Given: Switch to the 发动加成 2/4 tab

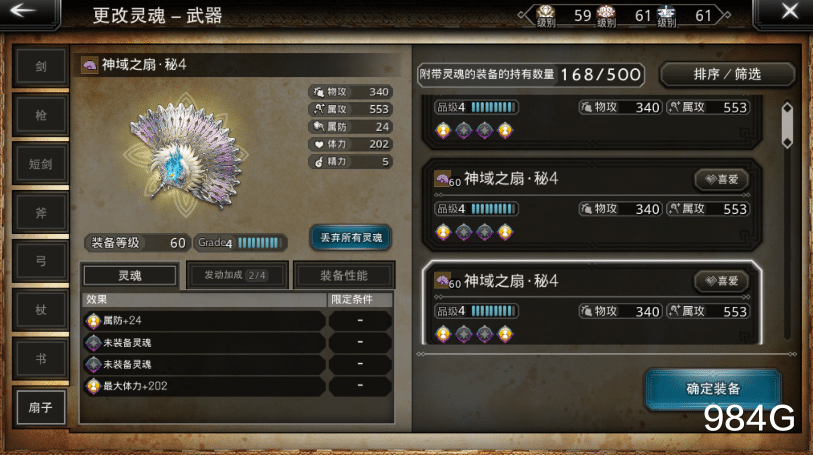Looking at the screenshot, I should tap(236, 275).
